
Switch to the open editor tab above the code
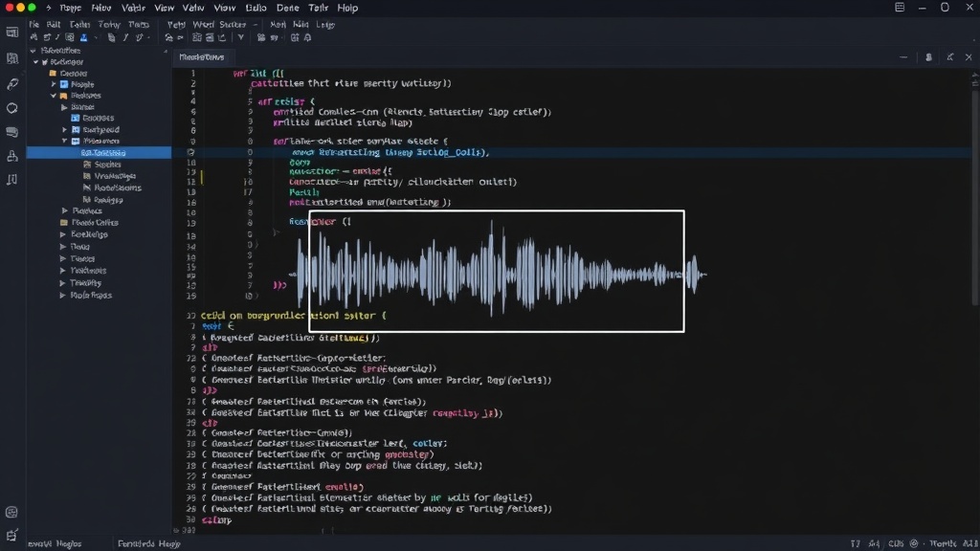201,56
